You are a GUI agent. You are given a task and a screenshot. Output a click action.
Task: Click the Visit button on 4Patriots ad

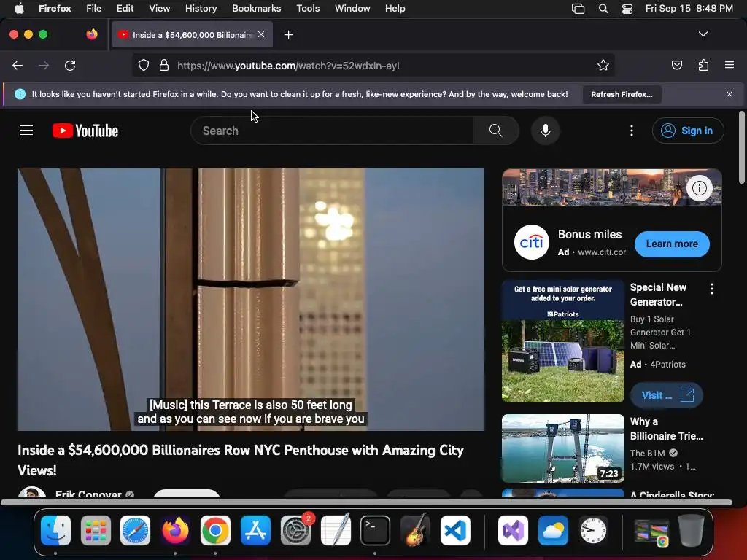[667, 395]
